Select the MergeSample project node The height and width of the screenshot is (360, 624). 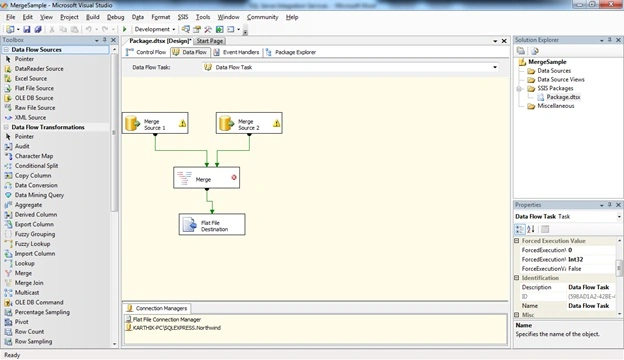547,62
